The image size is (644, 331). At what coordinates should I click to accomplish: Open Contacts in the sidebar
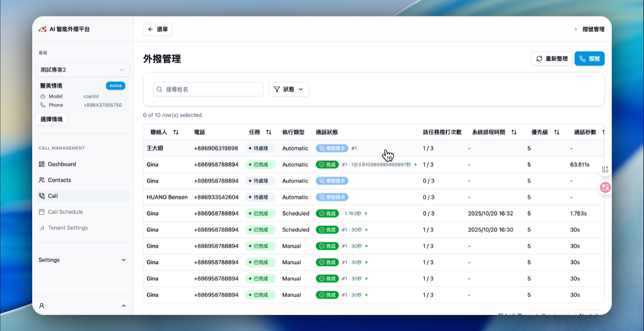[x=59, y=180]
